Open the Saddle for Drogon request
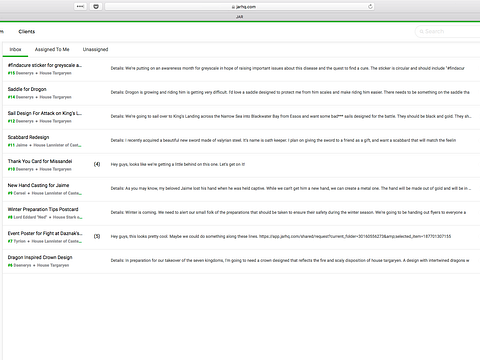Image resolution: width=480 pixels, height=360 pixels. [27, 89]
